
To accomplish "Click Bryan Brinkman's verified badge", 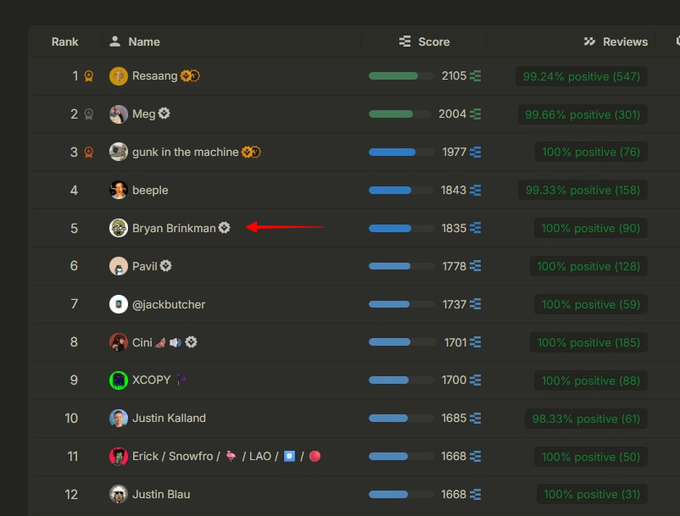I will pos(224,228).
